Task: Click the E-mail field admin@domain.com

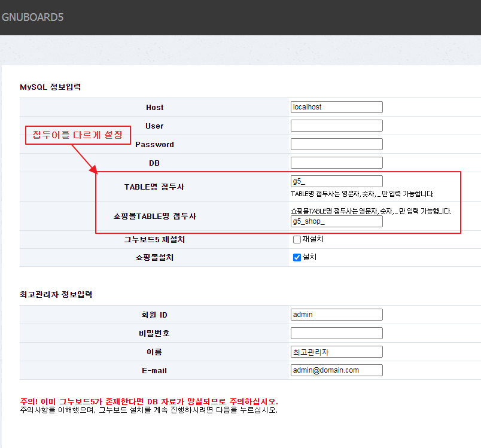Action: (x=336, y=370)
